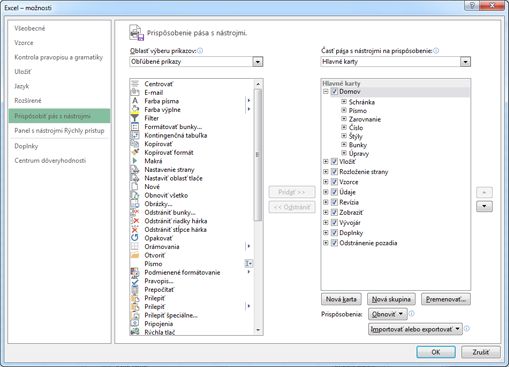The height and width of the screenshot is (367, 509).
Task: Choose the Farba výplne fill icon
Action: (x=135, y=109)
